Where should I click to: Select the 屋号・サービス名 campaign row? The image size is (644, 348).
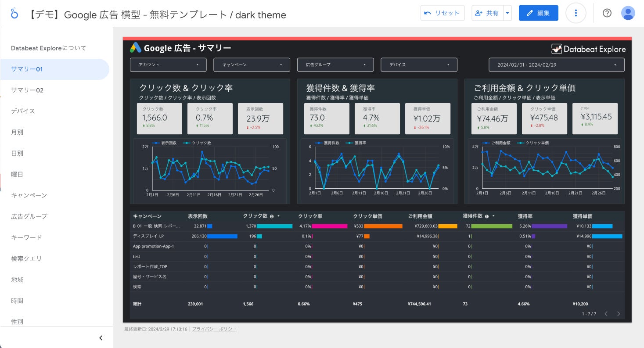pos(376,276)
